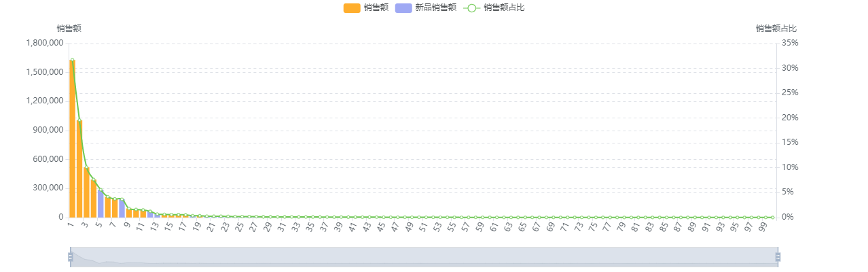Image resolution: width=868 pixels, height=272 pixels.
Task: Click the 25% right axis label
Action: click(x=790, y=92)
